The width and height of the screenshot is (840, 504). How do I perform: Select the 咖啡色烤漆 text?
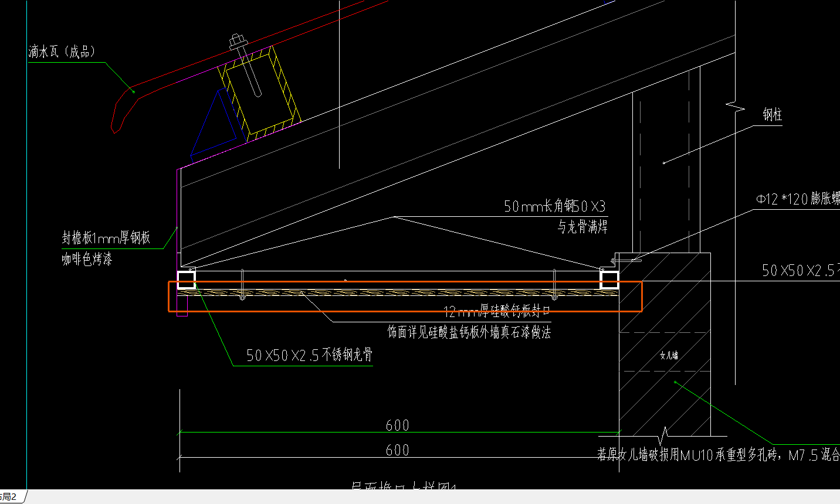87,258
